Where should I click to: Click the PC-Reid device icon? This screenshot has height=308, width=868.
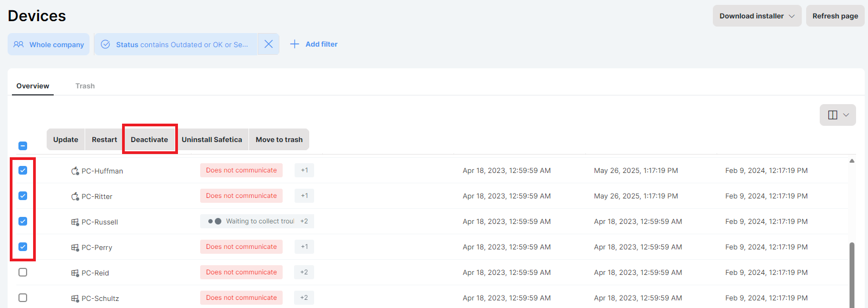coord(75,273)
